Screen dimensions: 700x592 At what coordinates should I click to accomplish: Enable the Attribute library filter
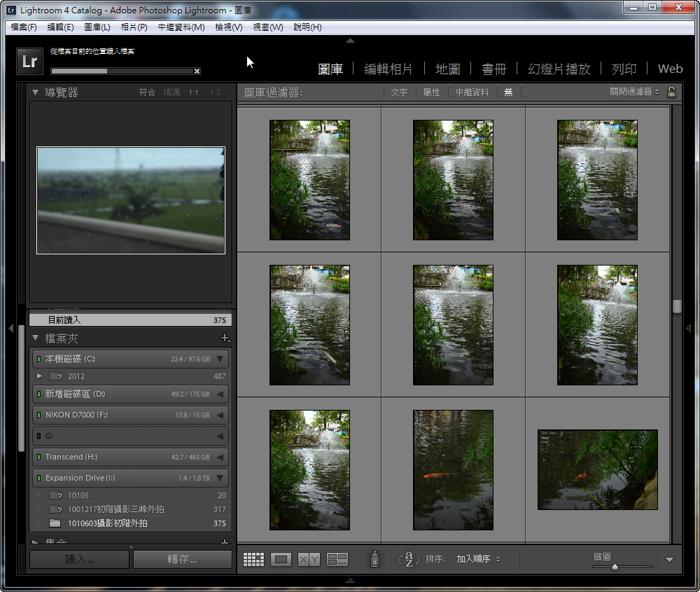(x=431, y=92)
